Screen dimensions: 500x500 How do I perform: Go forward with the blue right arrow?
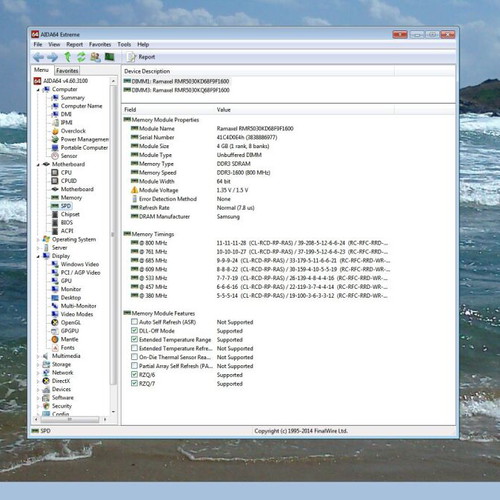[x=53, y=57]
